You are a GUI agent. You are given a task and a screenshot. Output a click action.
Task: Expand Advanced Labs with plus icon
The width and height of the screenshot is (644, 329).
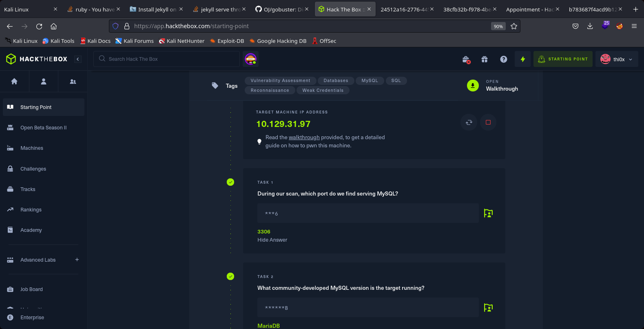click(x=77, y=260)
